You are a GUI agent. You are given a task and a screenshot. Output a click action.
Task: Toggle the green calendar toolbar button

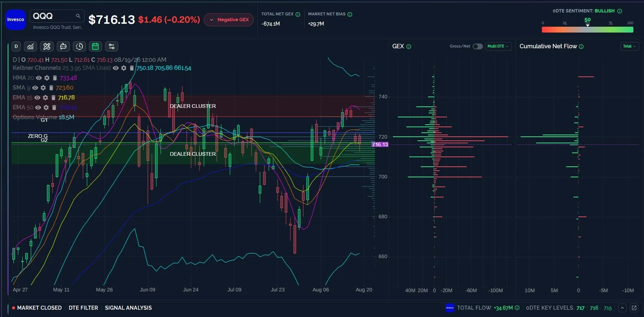pos(96,46)
